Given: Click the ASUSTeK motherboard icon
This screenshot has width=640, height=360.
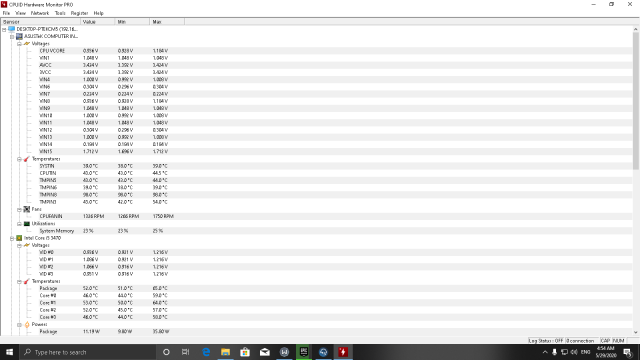Looking at the screenshot, I should pyautogui.click(x=19, y=36).
